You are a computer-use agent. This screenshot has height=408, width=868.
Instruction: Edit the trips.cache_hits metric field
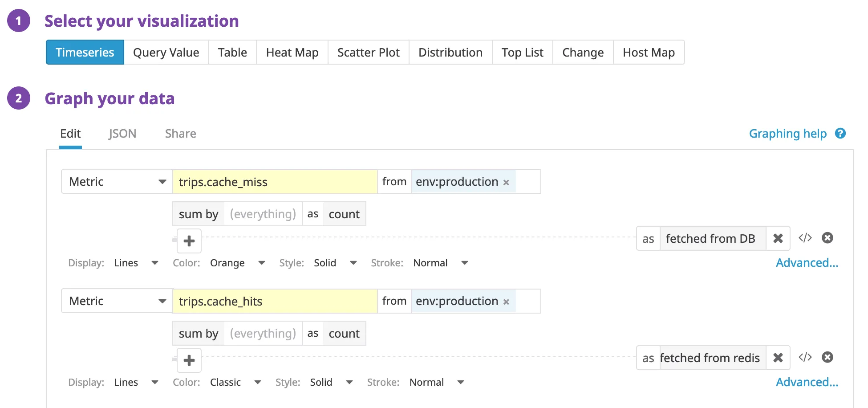[275, 301]
